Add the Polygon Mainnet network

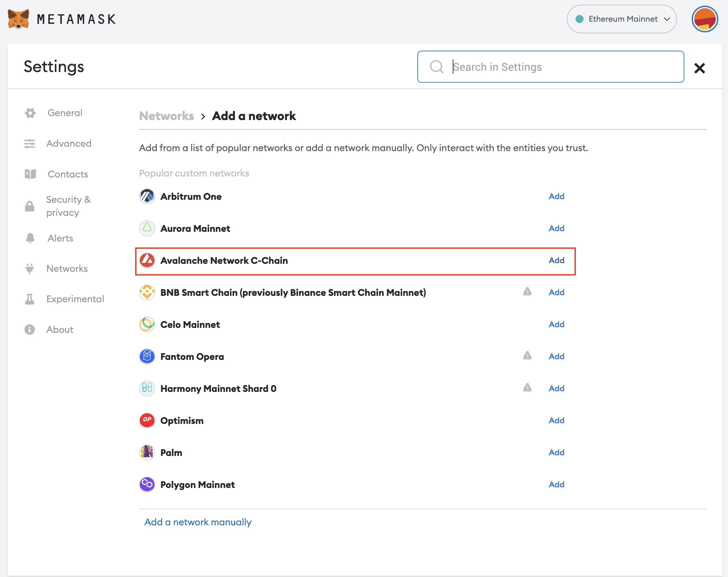coord(557,485)
